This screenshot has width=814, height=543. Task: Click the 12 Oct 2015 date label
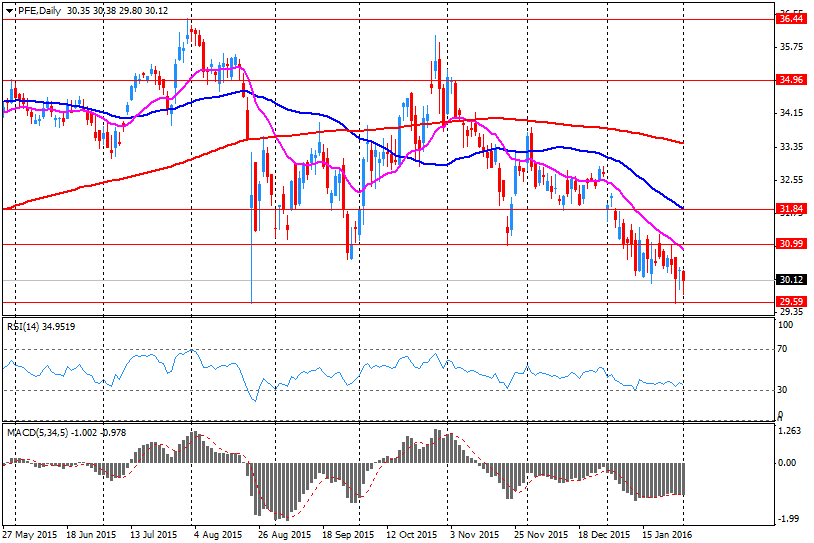pyautogui.click(x=412, y=534)
